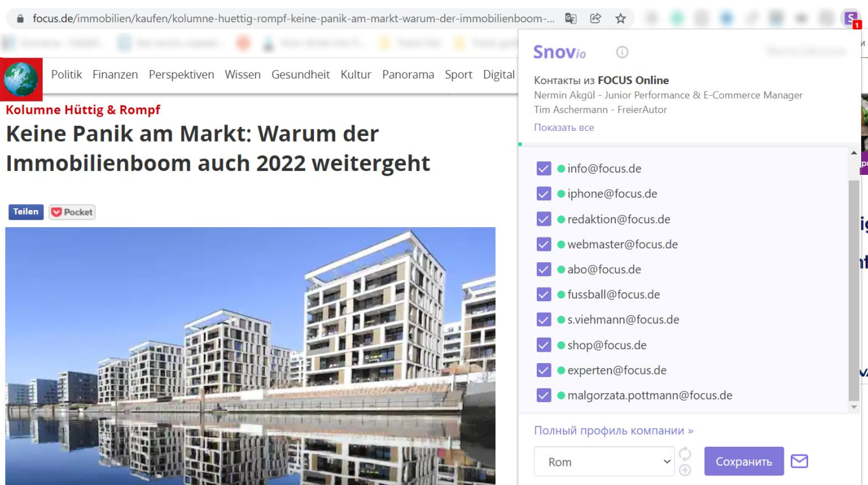Toggle the webmaster@focus.de checkbox

(x=544, y=244)
